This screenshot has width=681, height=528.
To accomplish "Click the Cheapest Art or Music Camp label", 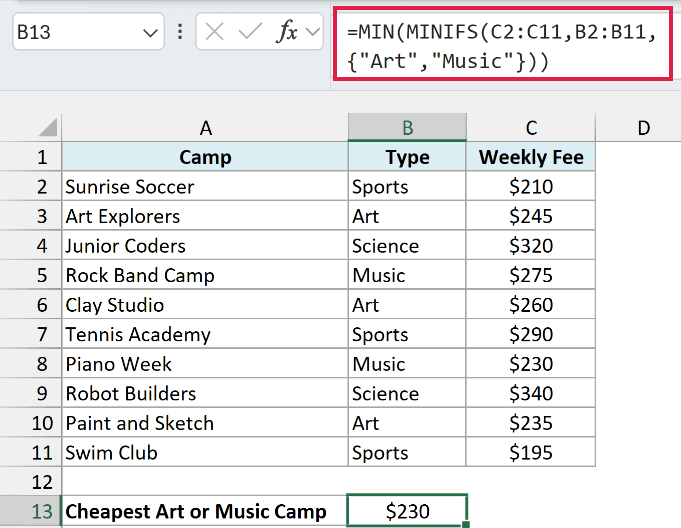I will pos(205,511).
